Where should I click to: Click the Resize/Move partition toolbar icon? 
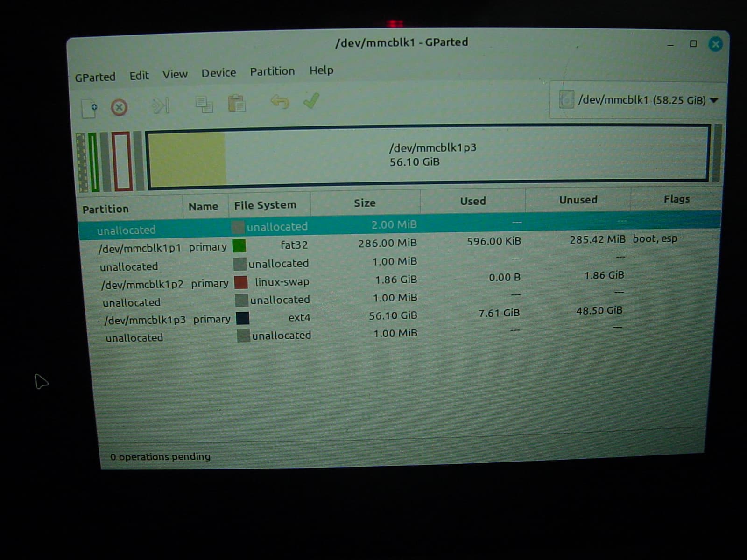click(161, 105)
